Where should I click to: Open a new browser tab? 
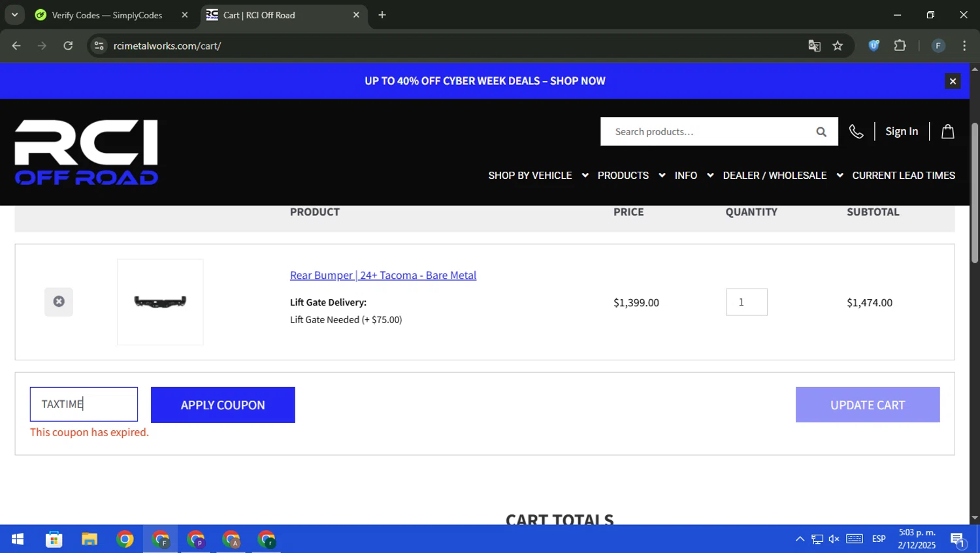point(382,15)
